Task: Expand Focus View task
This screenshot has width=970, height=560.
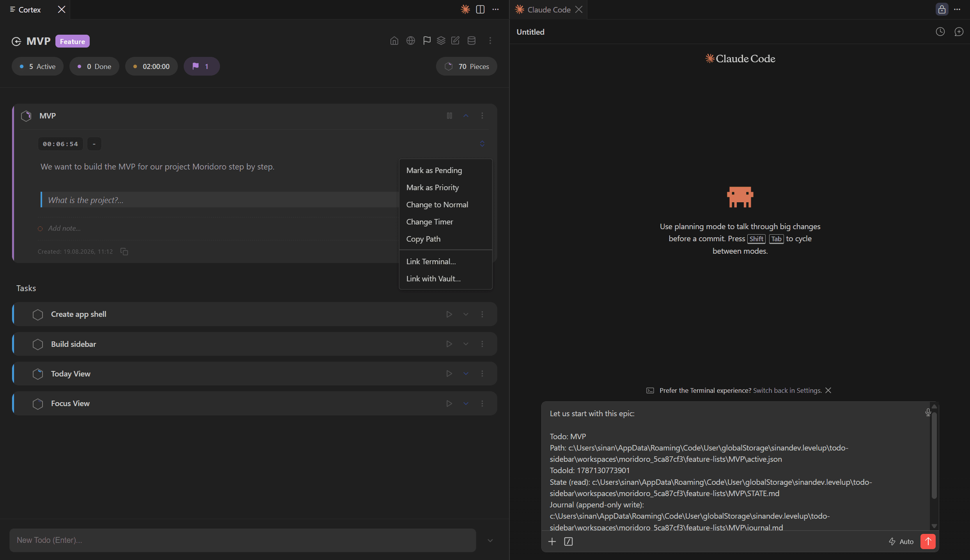Action: click(x=466, y=403)
